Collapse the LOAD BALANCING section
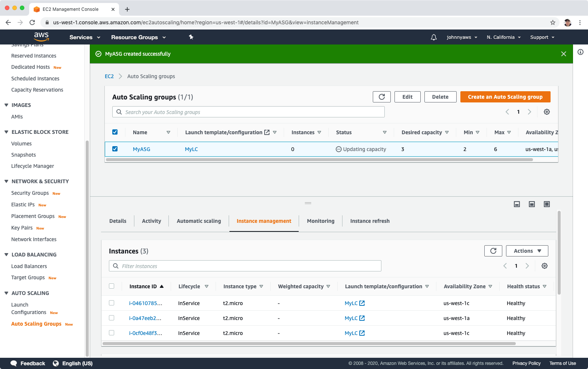588x369 pixels. pyautogui.click(x=6, y=255)
